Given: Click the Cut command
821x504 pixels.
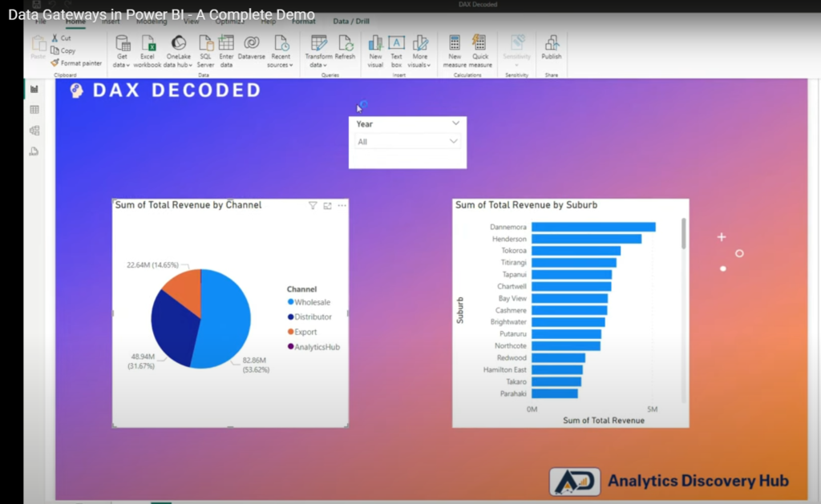Looking at the screenshot, I should click(x=61, y=38).
